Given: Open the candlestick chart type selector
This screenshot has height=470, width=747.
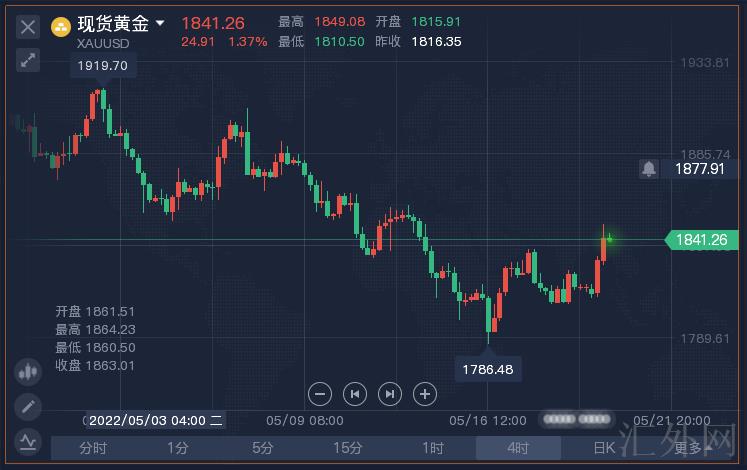Looking at the screenshot, I should (x=28, y=372).
